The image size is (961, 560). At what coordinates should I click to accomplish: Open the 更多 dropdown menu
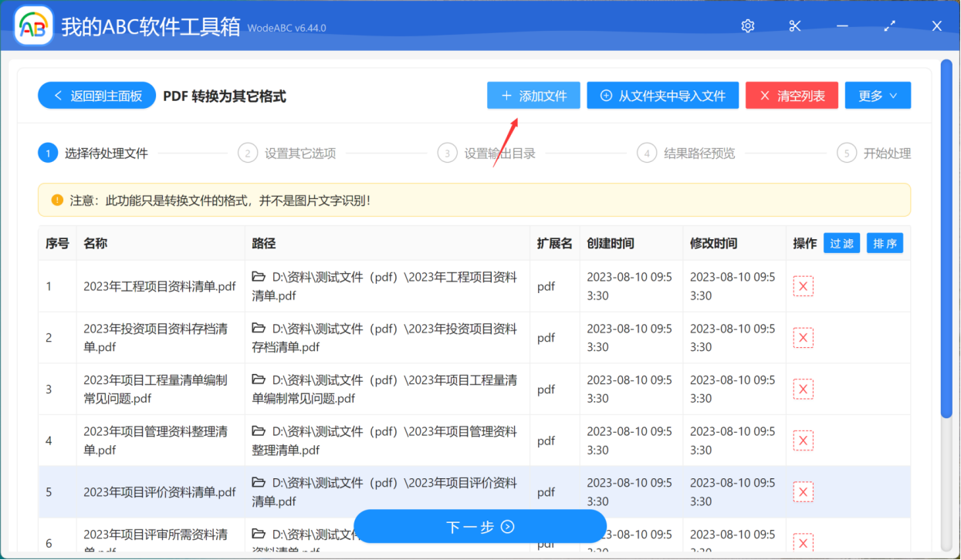coord(878,95)
